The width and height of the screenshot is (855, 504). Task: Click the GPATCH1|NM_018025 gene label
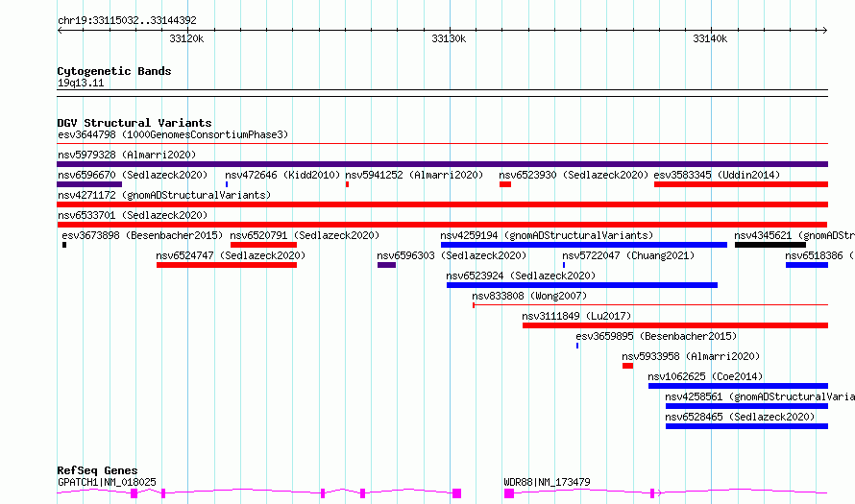point(107,482)
